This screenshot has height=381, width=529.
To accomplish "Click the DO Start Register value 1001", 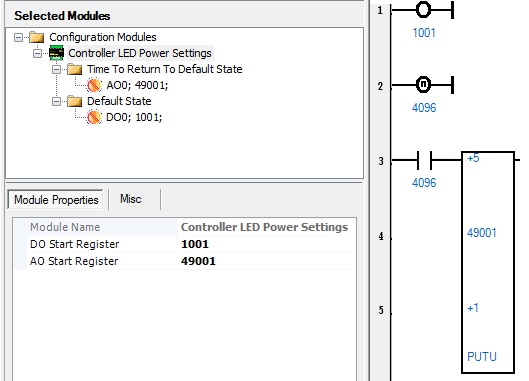I will point(266,244).
